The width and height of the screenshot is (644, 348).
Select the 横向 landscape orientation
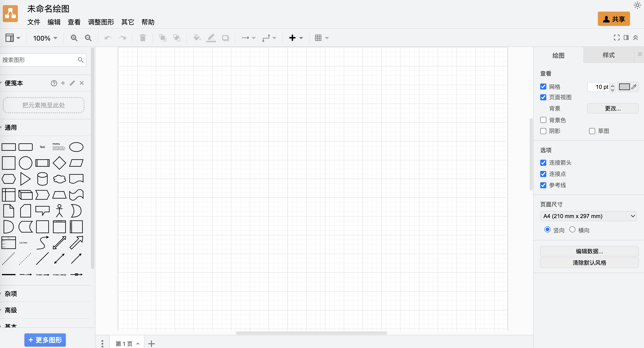coord(572,230)
